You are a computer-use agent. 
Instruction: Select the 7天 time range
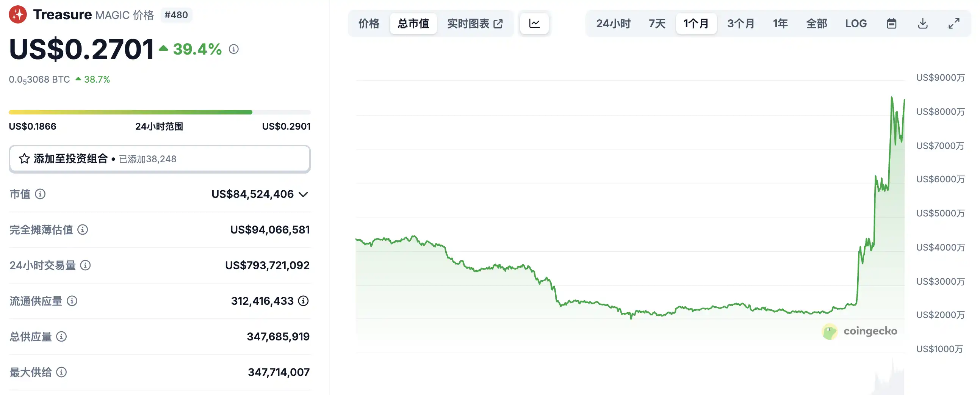click(657, 24)
